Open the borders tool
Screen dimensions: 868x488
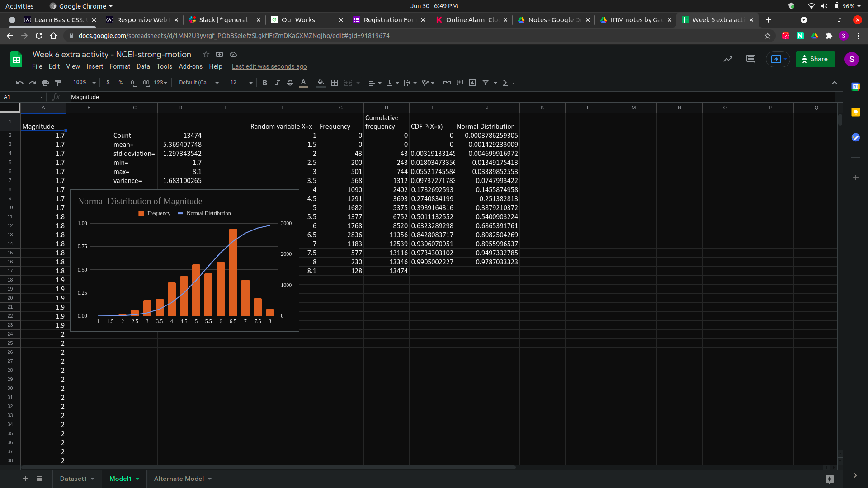pos(335,83)
